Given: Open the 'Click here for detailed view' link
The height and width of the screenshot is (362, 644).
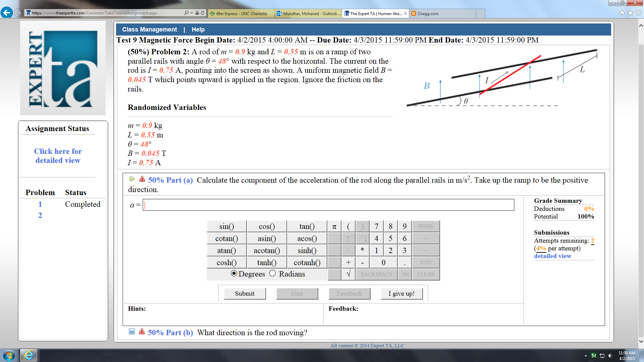Looking at the screenshot, I should point(58,156).
